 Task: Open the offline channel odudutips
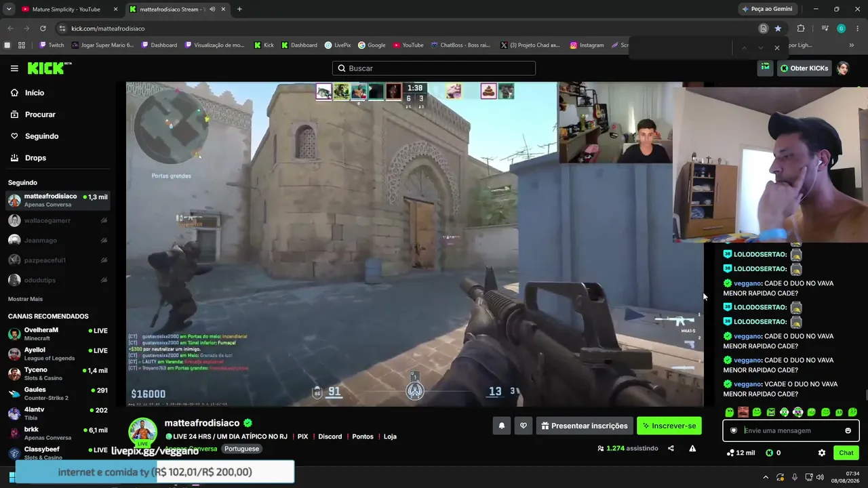58,280
